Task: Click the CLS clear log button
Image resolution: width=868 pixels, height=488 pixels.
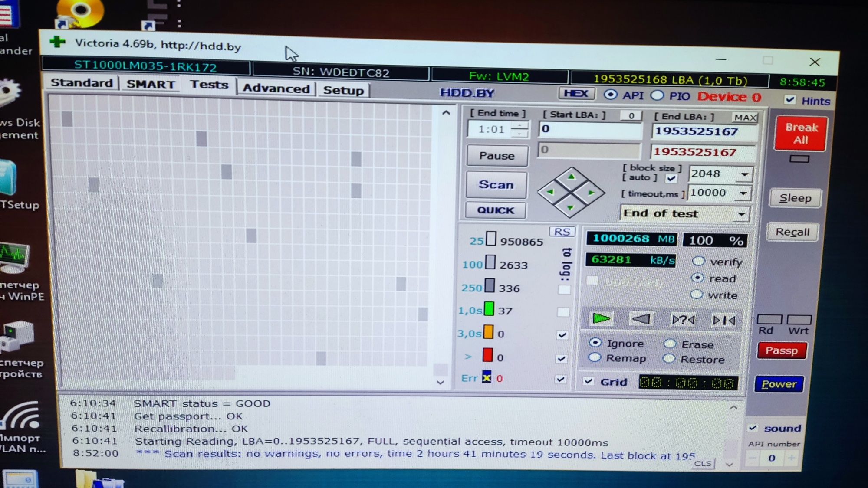Action: tap(703, 463)
